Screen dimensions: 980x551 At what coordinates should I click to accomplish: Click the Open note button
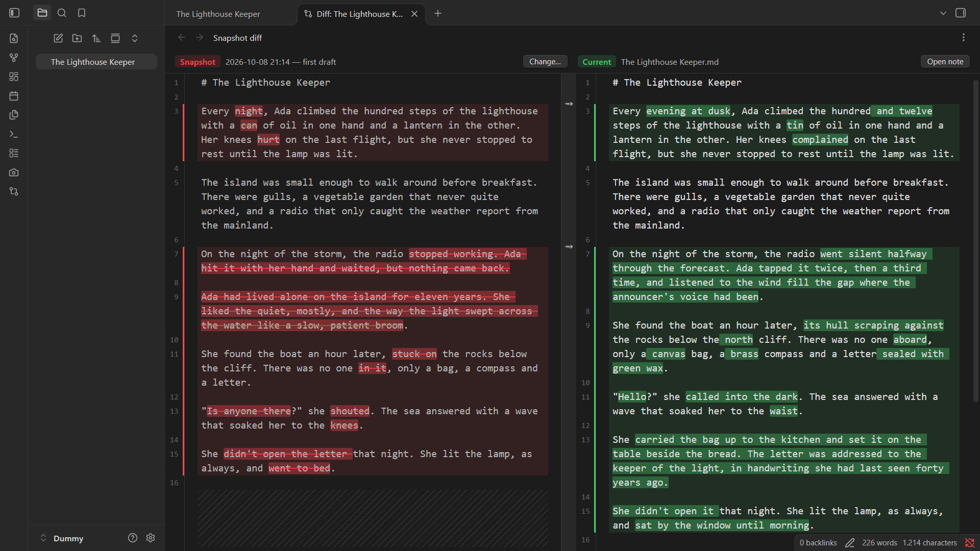coord(945,62)
